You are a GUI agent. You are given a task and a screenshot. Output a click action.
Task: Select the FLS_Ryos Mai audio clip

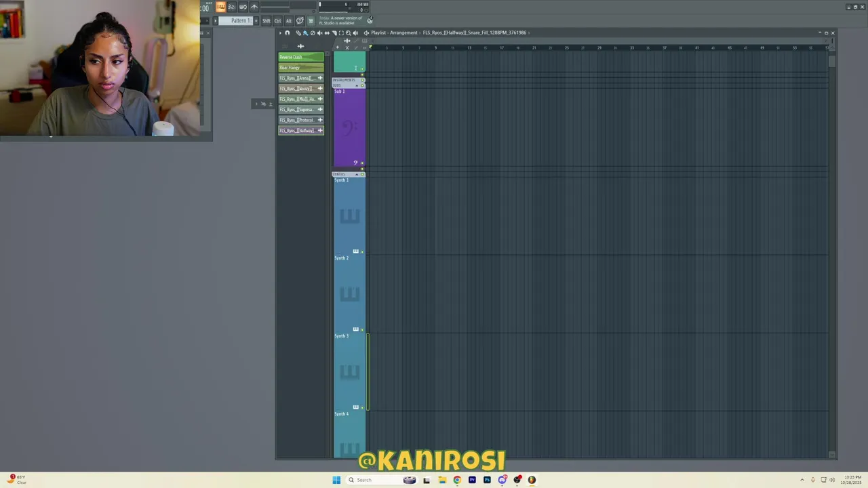click(x=300, y=99)
